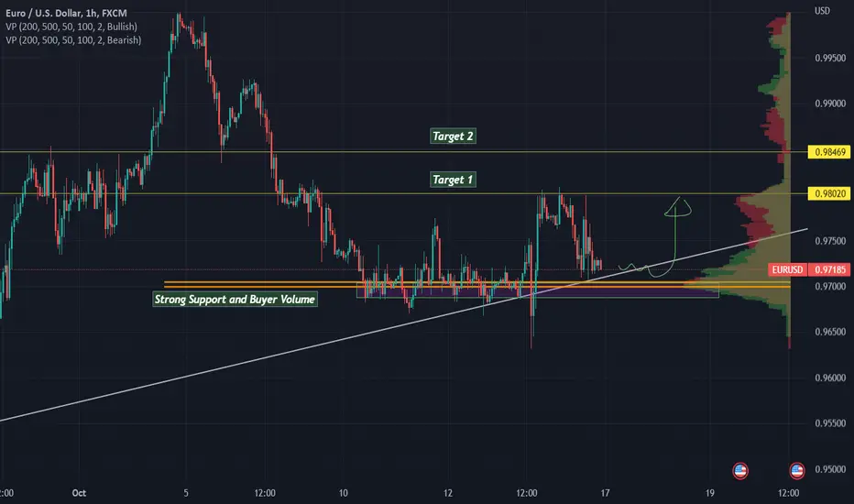Click the 0.99000 price scale value
The width and height of the screenshot is (854, 504).
[x=830, y=104]
